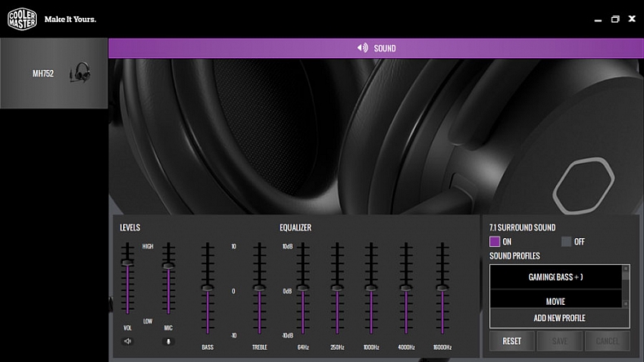Click the TREBLE slider handle
644x362 pixels.
(259, 288)
